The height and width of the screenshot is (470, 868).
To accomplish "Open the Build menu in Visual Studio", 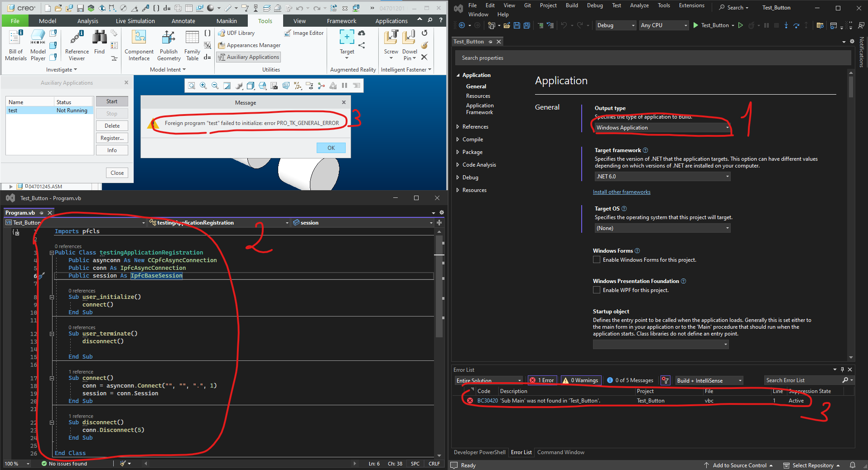I will 572,5.
